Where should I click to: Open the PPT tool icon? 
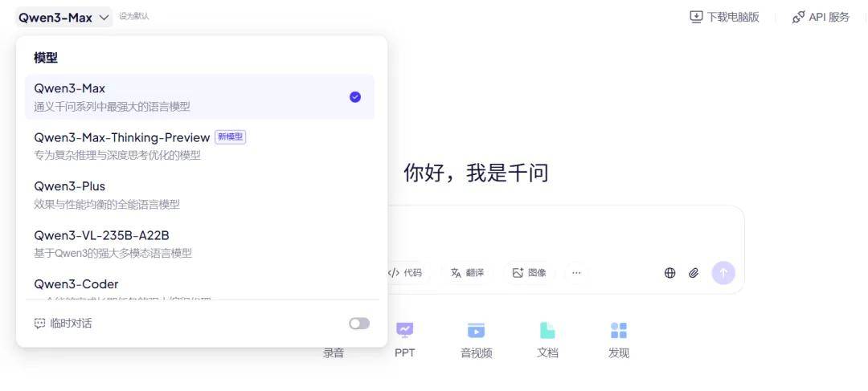click(404, 331)
